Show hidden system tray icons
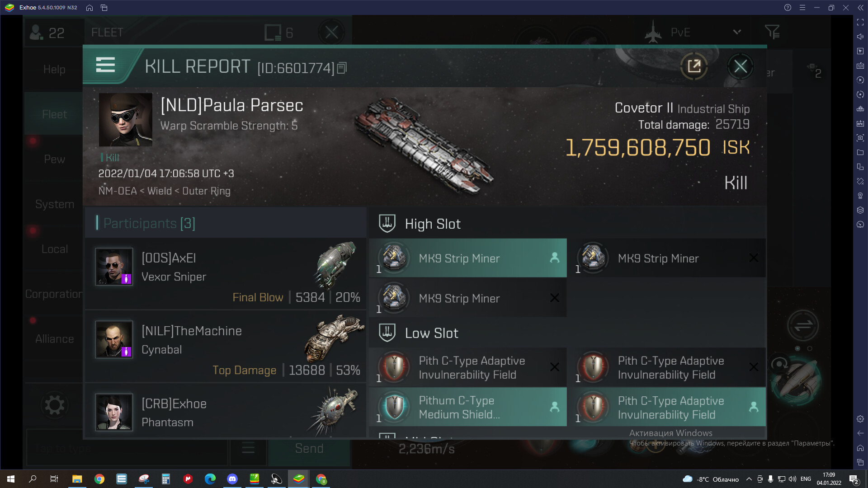The width and height of the screenshot is (868, 488). tap(749, 479)
